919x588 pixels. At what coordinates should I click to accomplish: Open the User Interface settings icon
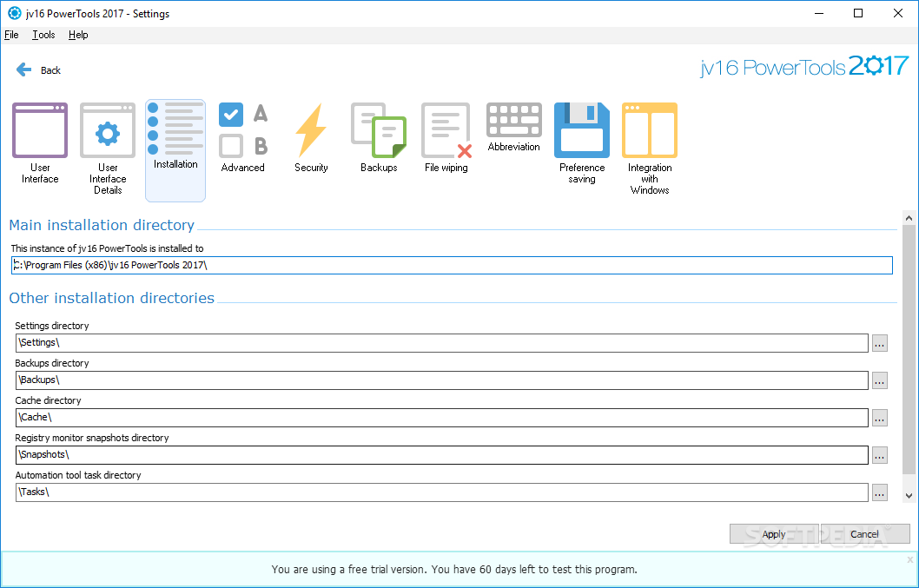click(40, 131)
